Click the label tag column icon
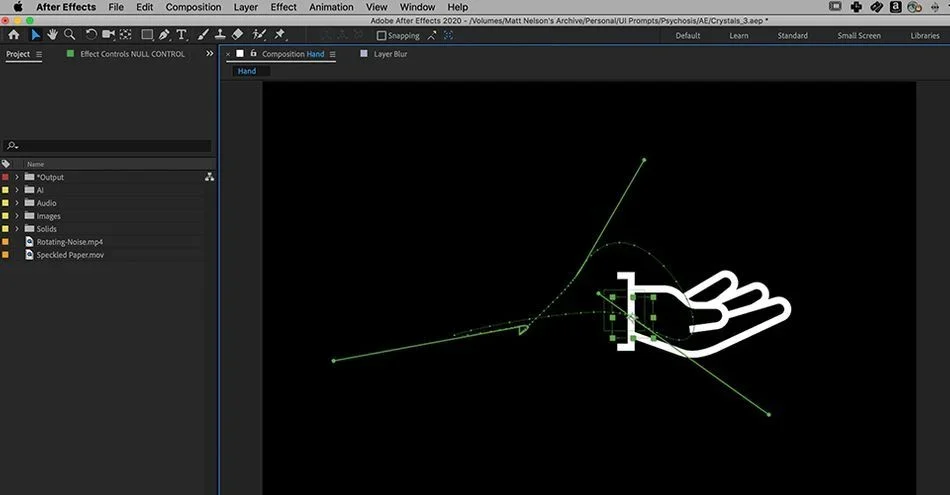This screenshot has width=950, height=495. pyautogui.click(x=6, y=164)
